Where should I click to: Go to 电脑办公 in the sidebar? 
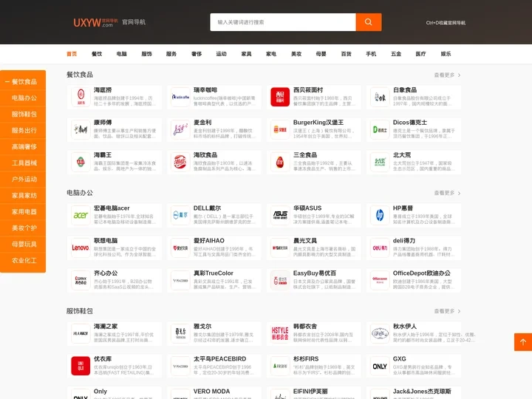[23, 98]
